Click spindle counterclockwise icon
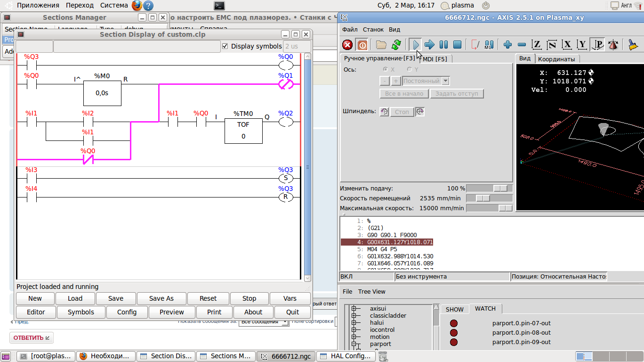This screenshot has height=362, width=644. pos(385,112)
